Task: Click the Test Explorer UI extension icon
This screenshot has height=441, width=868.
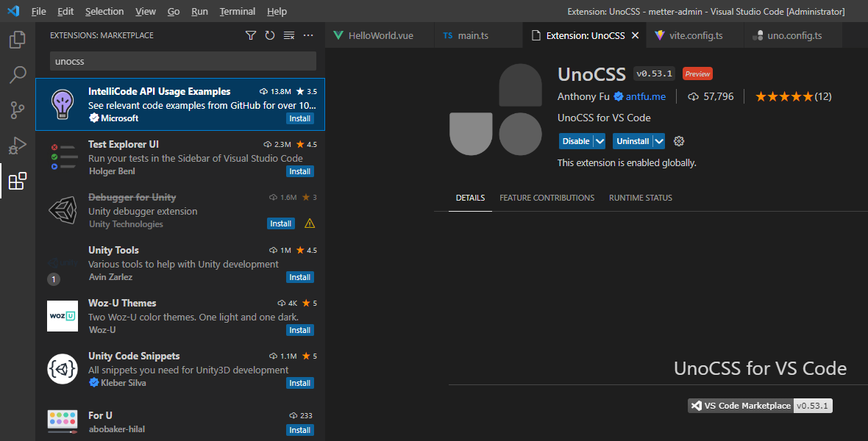Action: click(63, 157)
